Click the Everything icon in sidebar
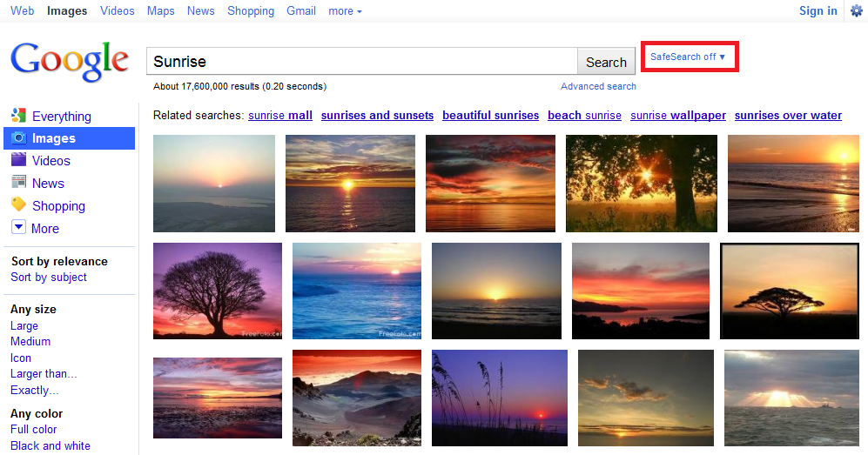 pyautogui.click(x=18, y=116)
